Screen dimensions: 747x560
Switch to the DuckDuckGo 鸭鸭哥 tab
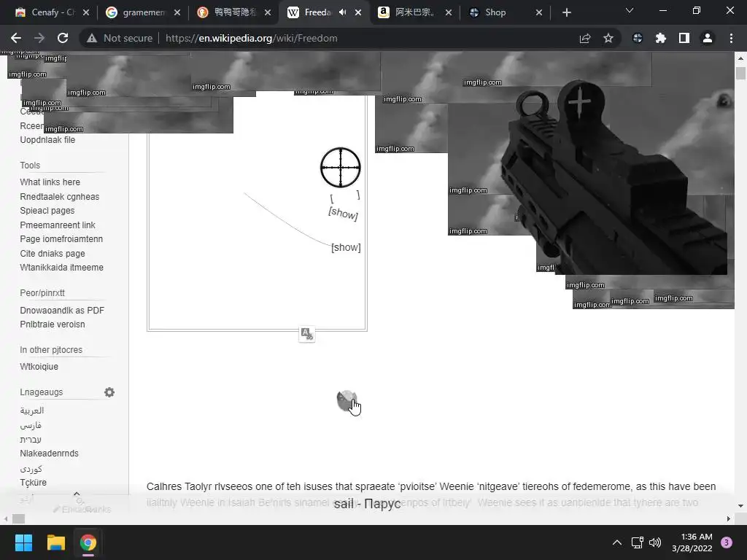coord(233,12)
